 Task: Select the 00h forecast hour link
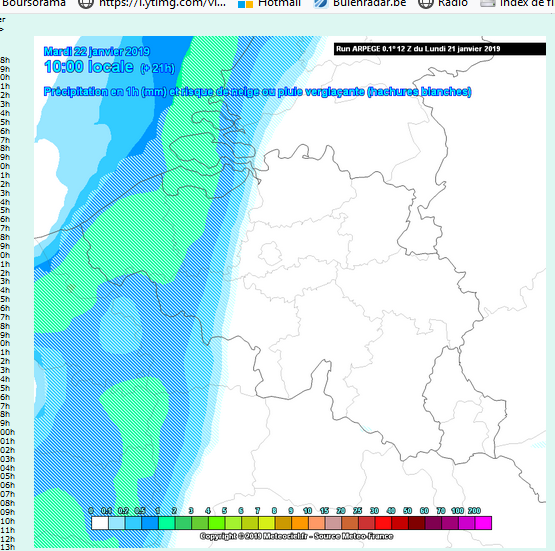(x=7, y=432)
